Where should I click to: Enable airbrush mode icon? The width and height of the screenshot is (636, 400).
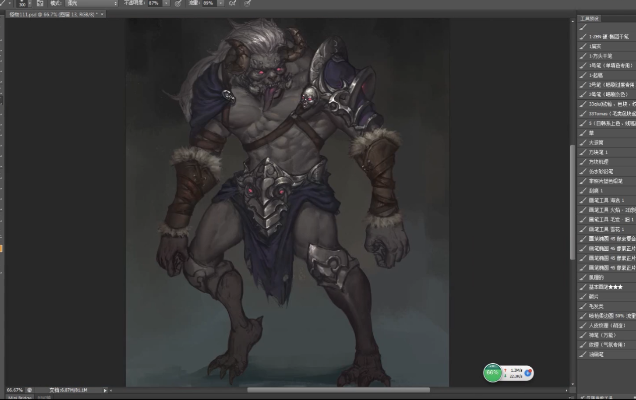click(x=232, y=3)
